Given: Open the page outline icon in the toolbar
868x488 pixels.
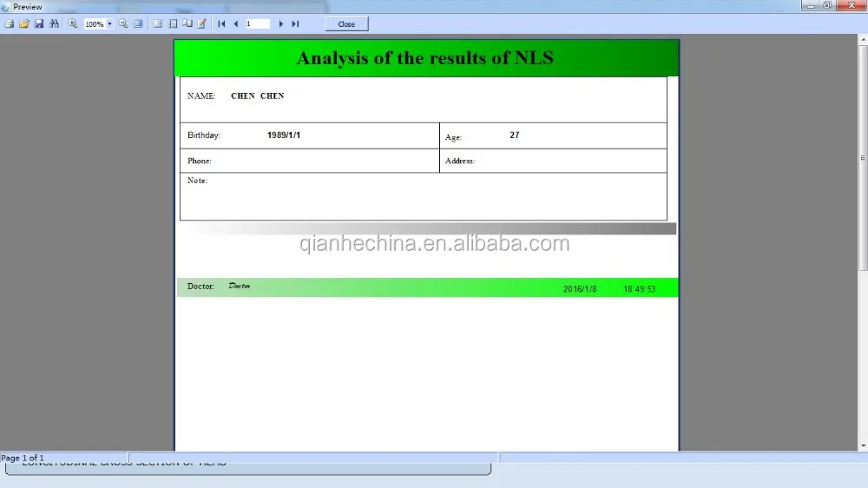Looking at the screenshot, I should click(158, 23).
